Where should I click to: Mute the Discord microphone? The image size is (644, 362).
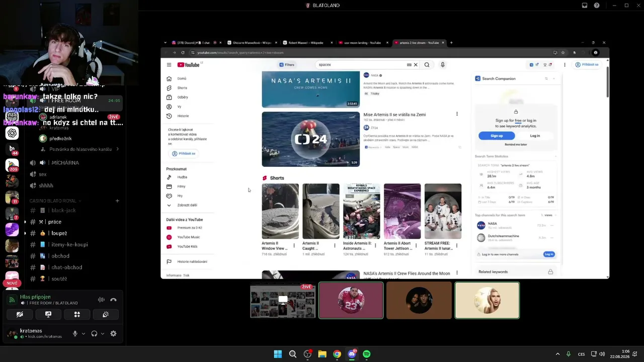(x=75, y=333)
